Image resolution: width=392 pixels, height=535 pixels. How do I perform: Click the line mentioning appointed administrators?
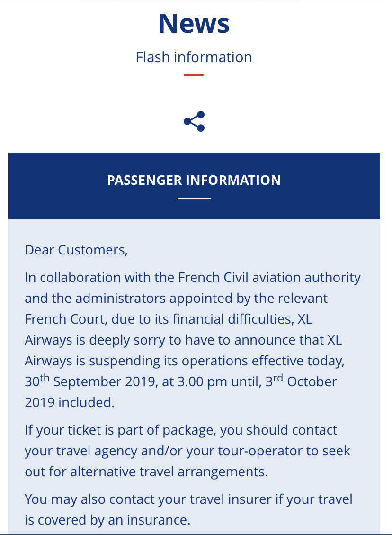[176, 299]
